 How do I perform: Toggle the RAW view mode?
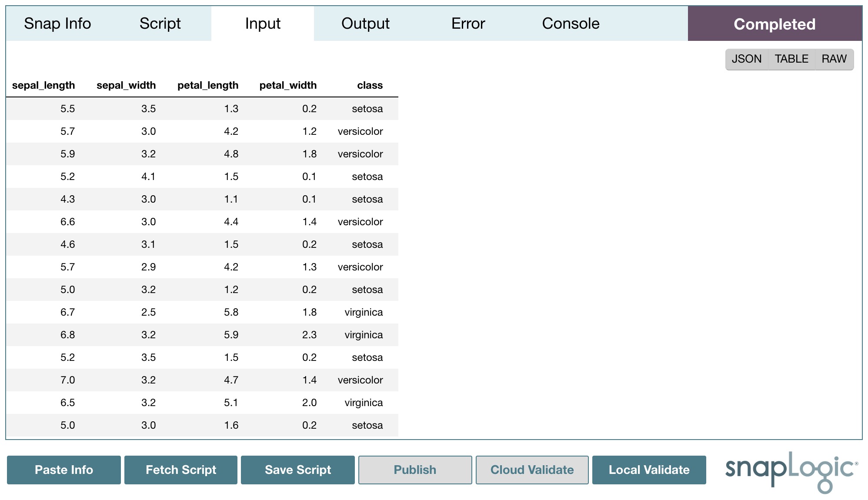tap(834, 59)
